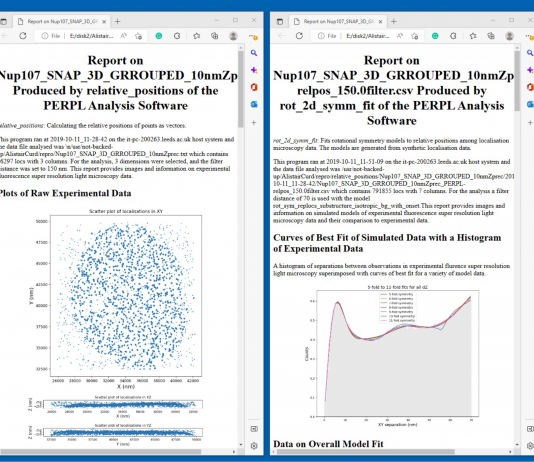
Task: Start Read Aloud in right window
Action: pos(400,36)
